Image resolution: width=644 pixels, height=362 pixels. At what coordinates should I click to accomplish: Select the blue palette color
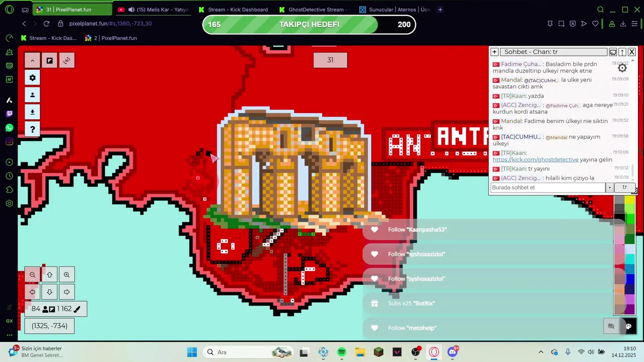pyautogui.click(x=629, y=279)
